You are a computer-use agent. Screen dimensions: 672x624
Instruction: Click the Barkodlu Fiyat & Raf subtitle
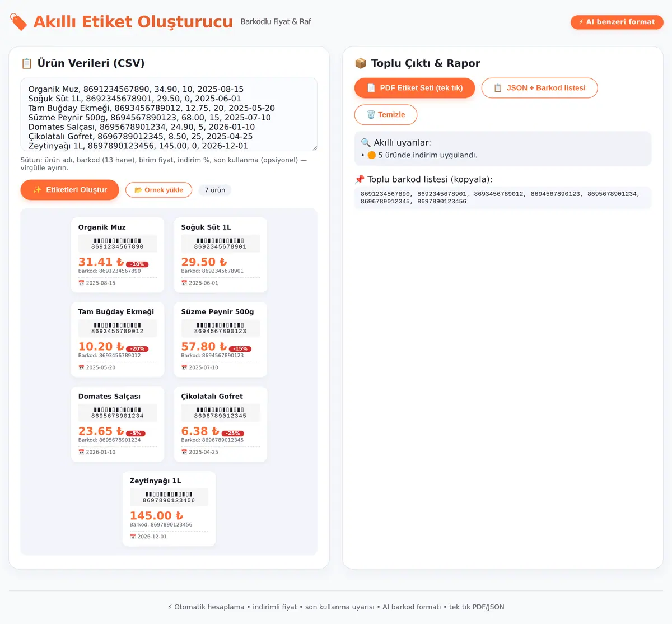[276, 22]
